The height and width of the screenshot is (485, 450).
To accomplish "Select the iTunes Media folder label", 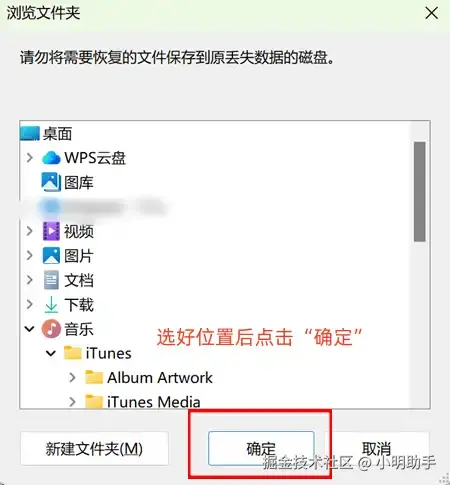I will [154, 402].
